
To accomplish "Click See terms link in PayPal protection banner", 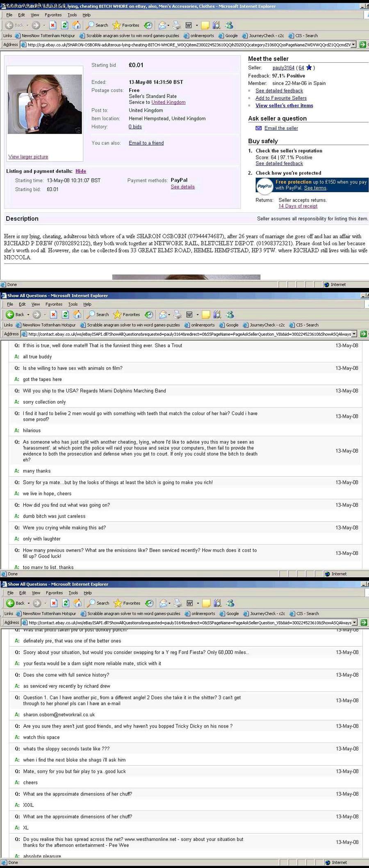I will tap(315, 188).
